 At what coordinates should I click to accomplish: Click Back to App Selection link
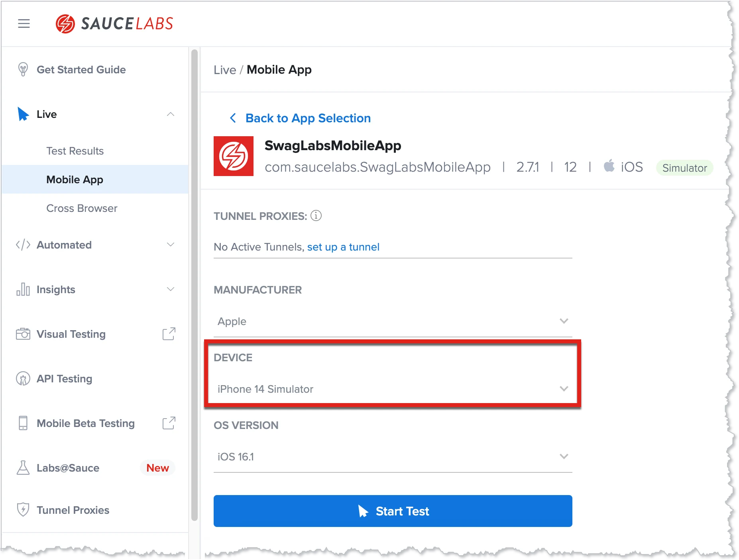point(308,118)
